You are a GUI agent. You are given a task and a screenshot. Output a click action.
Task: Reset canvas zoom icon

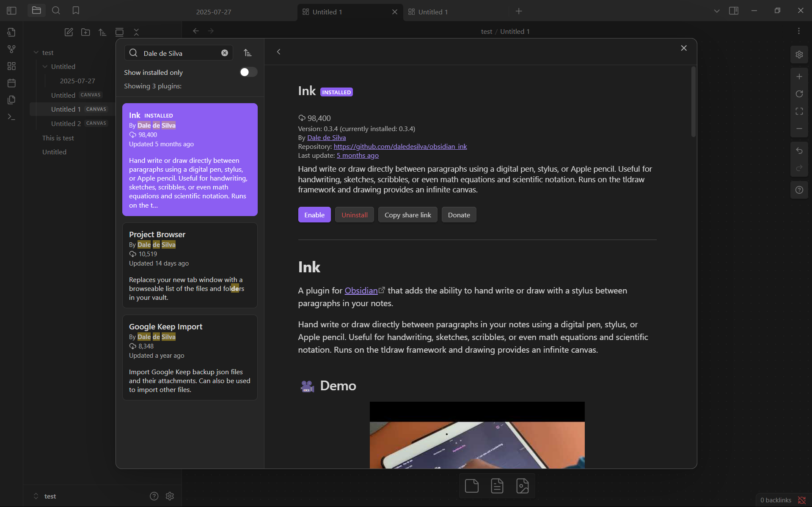(x=799, y=94)
